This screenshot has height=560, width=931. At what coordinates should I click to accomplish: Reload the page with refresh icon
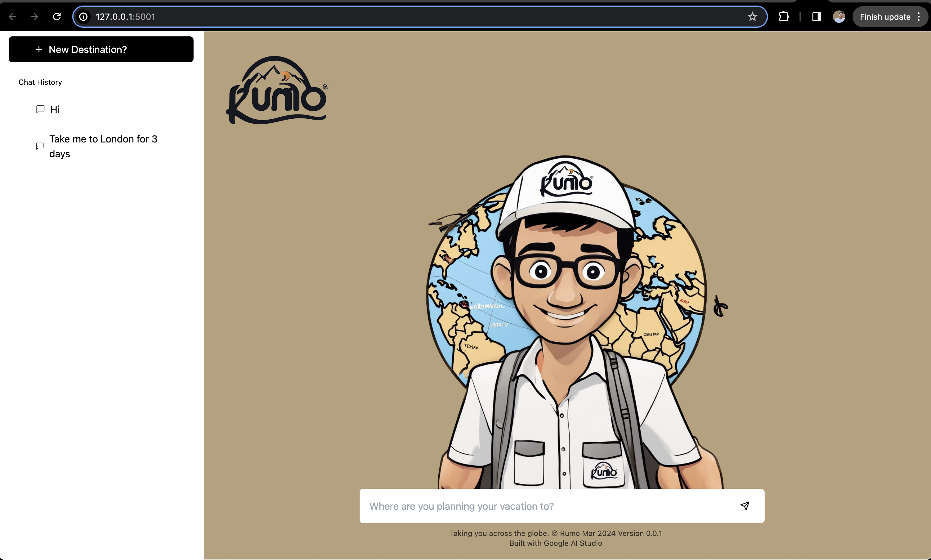click(x=57, y=17)
